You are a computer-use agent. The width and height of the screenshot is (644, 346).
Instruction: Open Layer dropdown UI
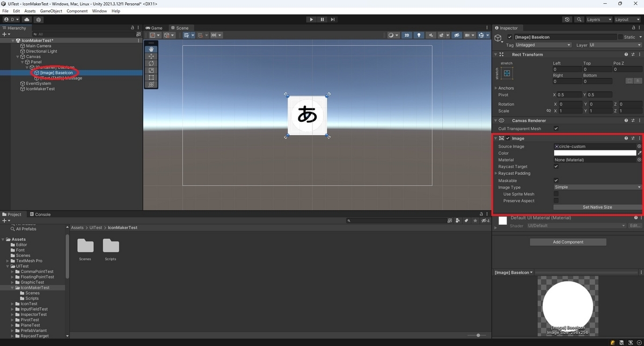coord(616,45)
